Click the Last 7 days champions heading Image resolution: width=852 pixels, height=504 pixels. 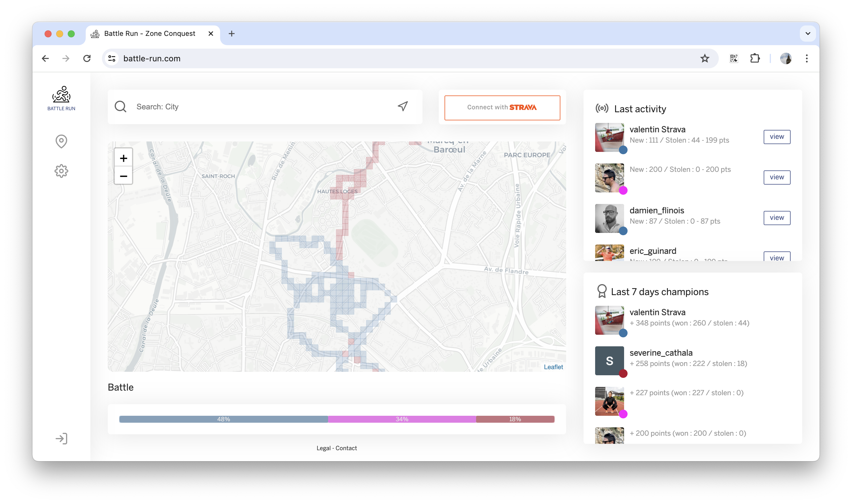[659, 292]
